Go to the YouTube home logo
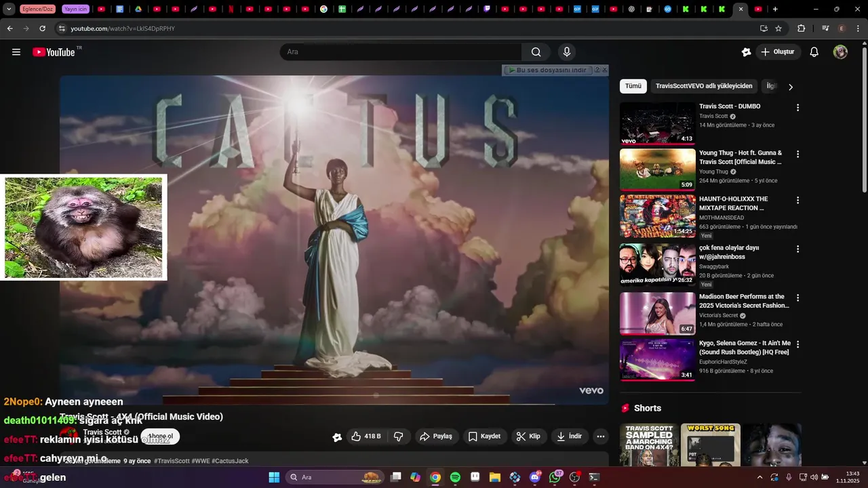The image size is (868, 488). pyautogui.click(x=54, y=52)
